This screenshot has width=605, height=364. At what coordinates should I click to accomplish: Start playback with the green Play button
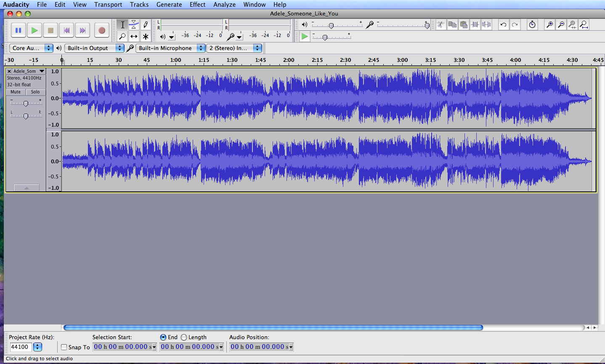pyautogui.click(x=34, y=30)
